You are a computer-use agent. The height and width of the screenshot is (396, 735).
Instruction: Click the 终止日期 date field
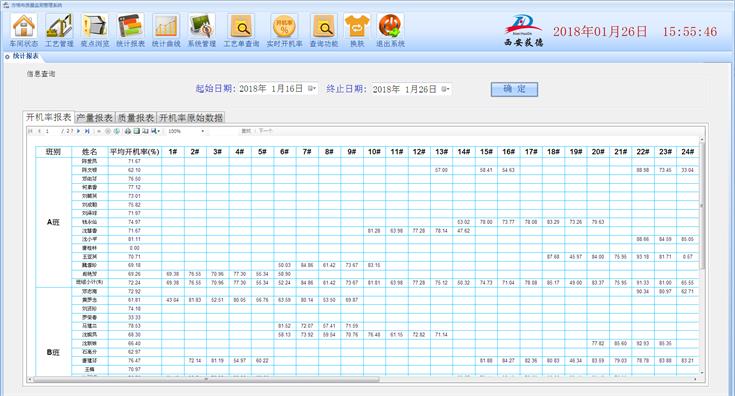[x=411, y=89]
